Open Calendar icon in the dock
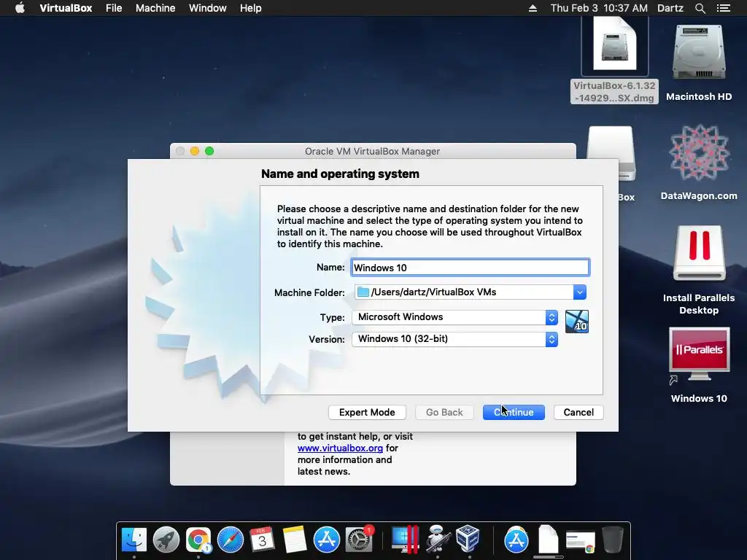This screenshot has height=560, width=747. pyautogui.click(x=262, y=540)
